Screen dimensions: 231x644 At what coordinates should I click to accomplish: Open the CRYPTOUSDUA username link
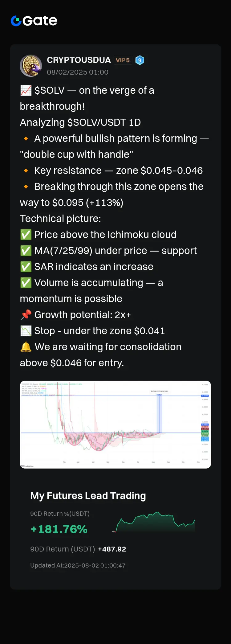coord(79,60)
